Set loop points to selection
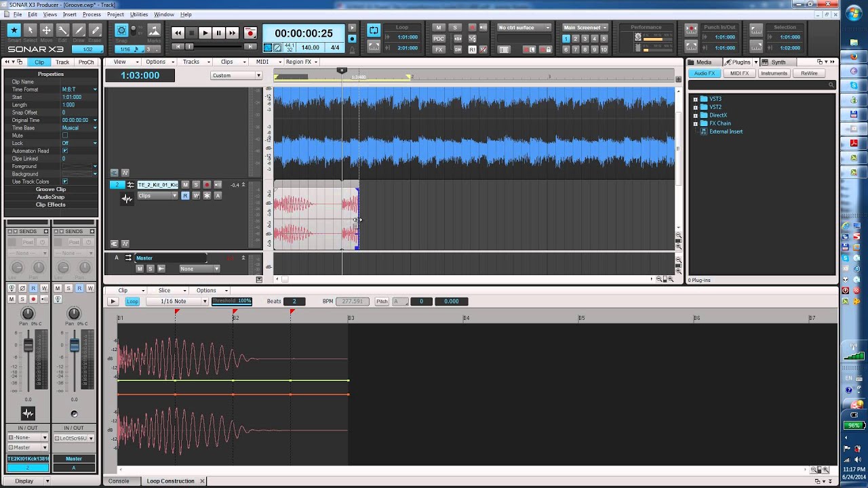 click(374, 48)
